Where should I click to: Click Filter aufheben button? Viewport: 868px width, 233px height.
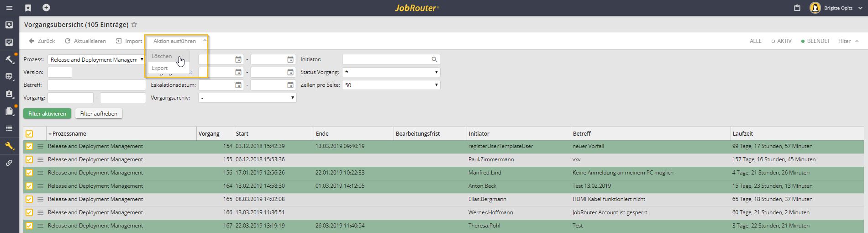point(99,114)
